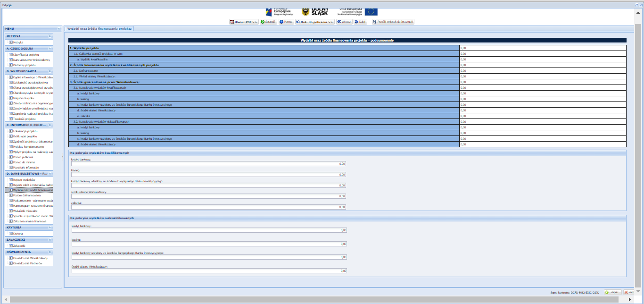Click kredyt bankowy field under wydatków kwalifikowanych

tap(209, 163)
